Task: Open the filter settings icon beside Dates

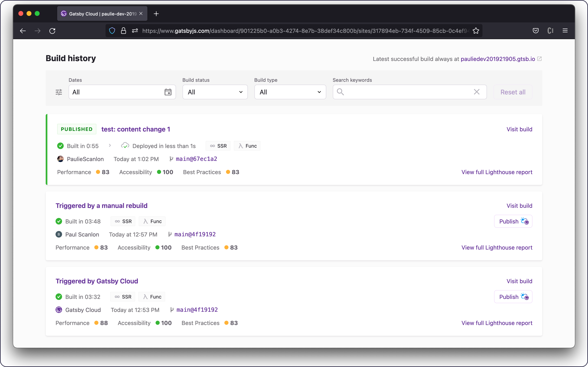Action: 59,92
